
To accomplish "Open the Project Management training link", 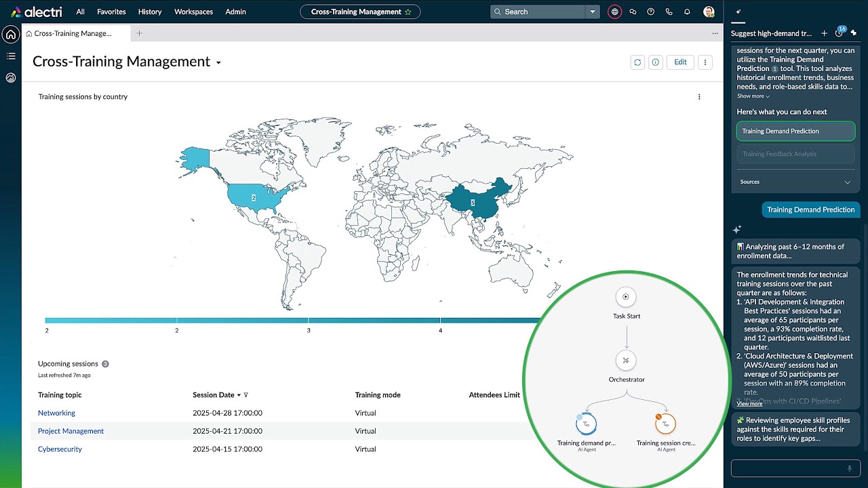I will pos(71,431).
